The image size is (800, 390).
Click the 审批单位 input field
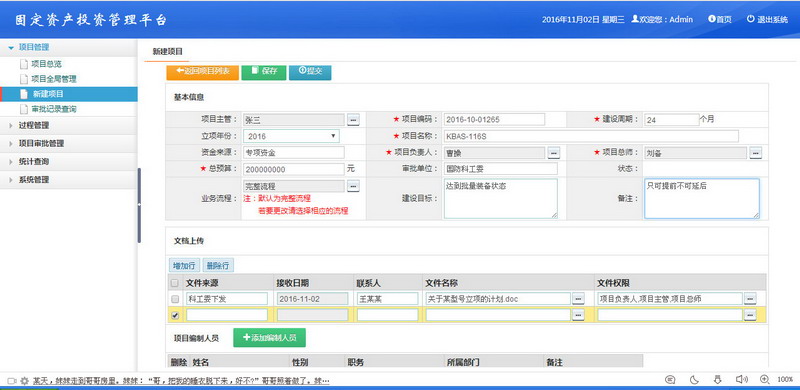[x=501, y=169]
